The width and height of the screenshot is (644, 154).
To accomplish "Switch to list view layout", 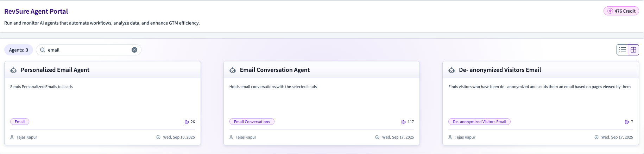I will pyautogui.click(x=623, y=50).
